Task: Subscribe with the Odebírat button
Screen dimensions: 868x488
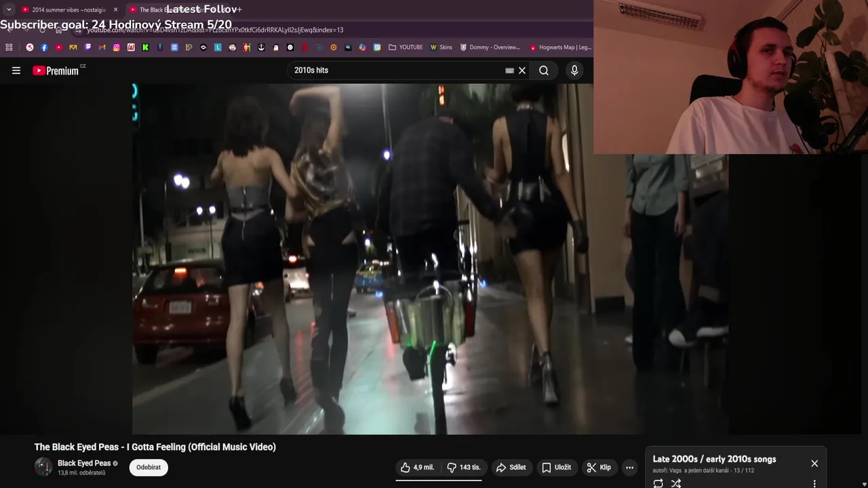Action: point(149,467)
